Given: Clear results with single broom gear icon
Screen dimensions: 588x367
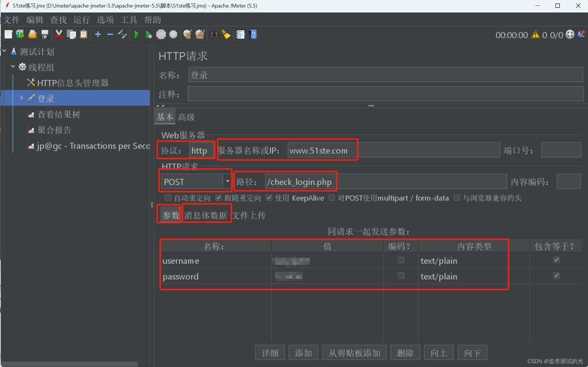Looking at the screenshot, I should [187, 35].
